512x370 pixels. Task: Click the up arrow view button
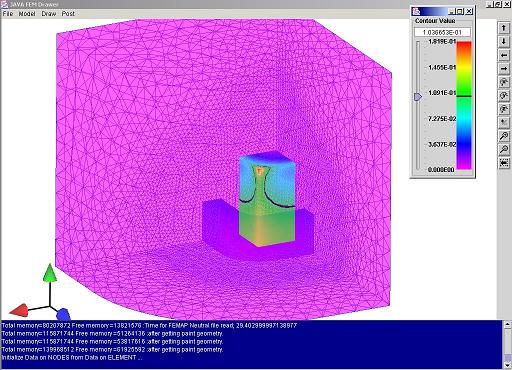504,28
